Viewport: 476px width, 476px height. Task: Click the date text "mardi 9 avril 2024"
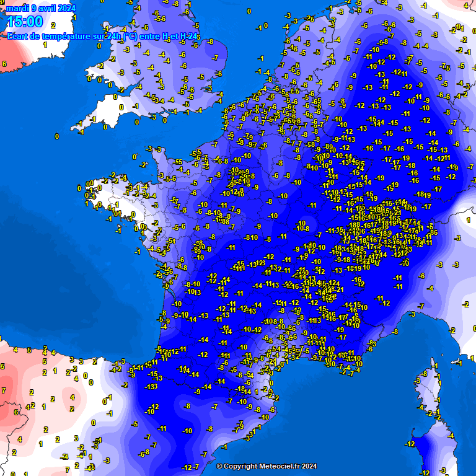(41, 8)
